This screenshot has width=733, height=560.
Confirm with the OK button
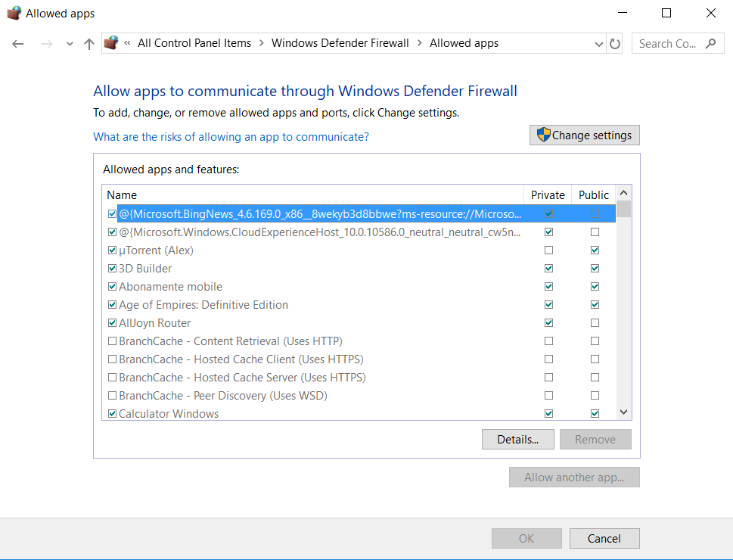(x=526, y=539)
